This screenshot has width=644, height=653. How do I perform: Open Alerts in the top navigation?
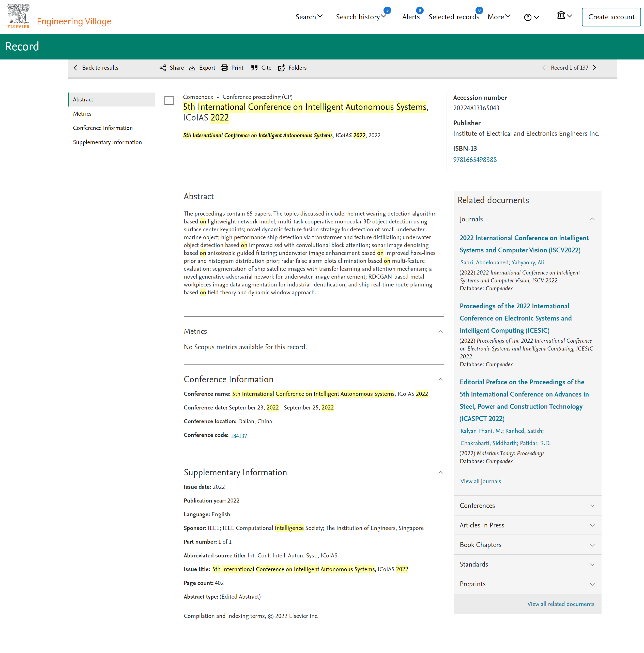pyautogui.click(x=411, y=17)
